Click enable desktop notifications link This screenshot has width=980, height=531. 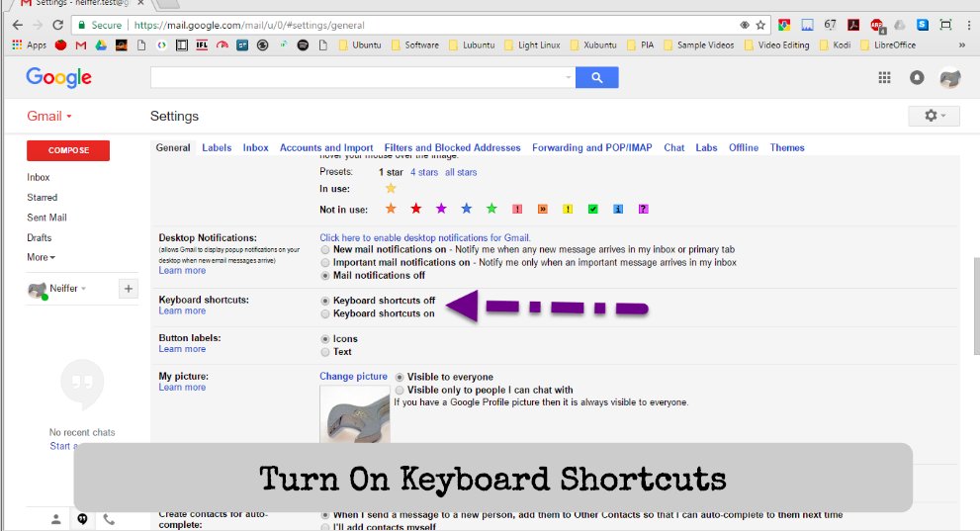pyautogui.click(x=425, y=237)
